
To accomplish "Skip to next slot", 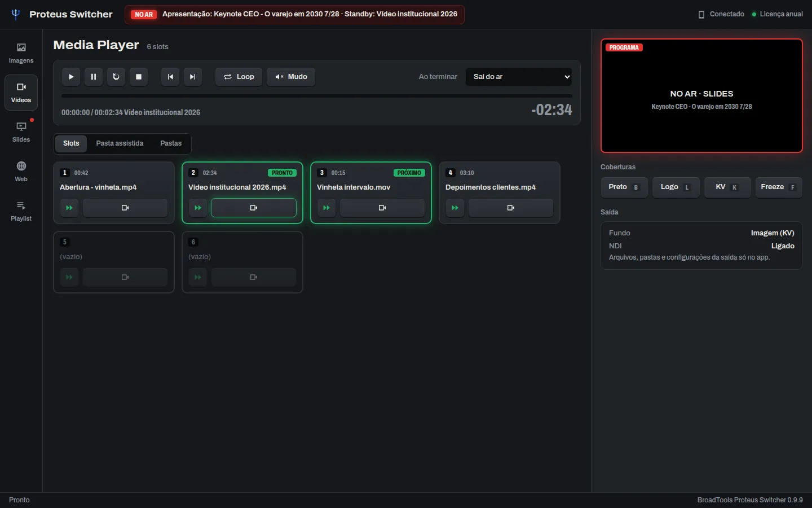I will click(193, 77).
